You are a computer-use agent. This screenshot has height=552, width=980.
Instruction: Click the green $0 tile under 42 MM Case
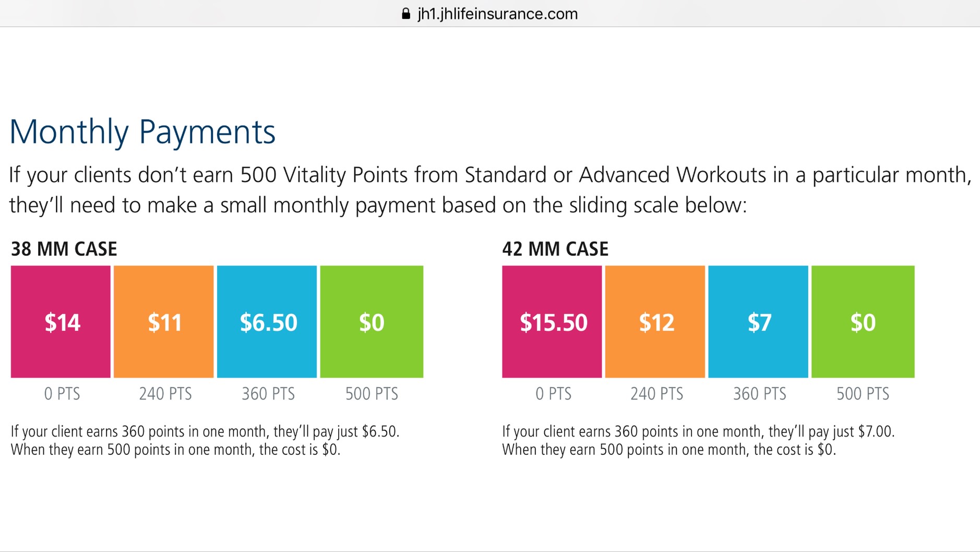click(x=863, y=322)
